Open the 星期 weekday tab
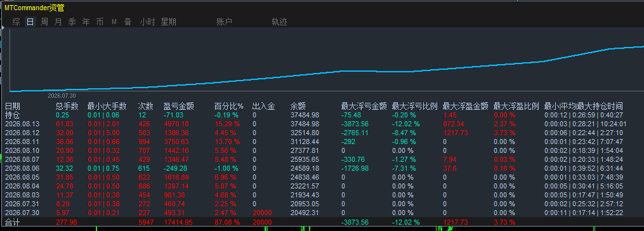 click(x=168, y=22)
